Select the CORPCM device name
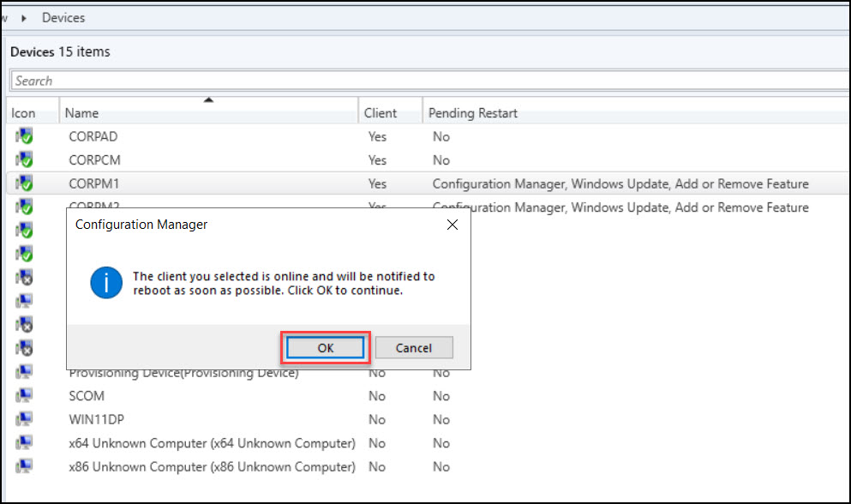This screenshot has height=504, width=851. click(x=94, y=160)
